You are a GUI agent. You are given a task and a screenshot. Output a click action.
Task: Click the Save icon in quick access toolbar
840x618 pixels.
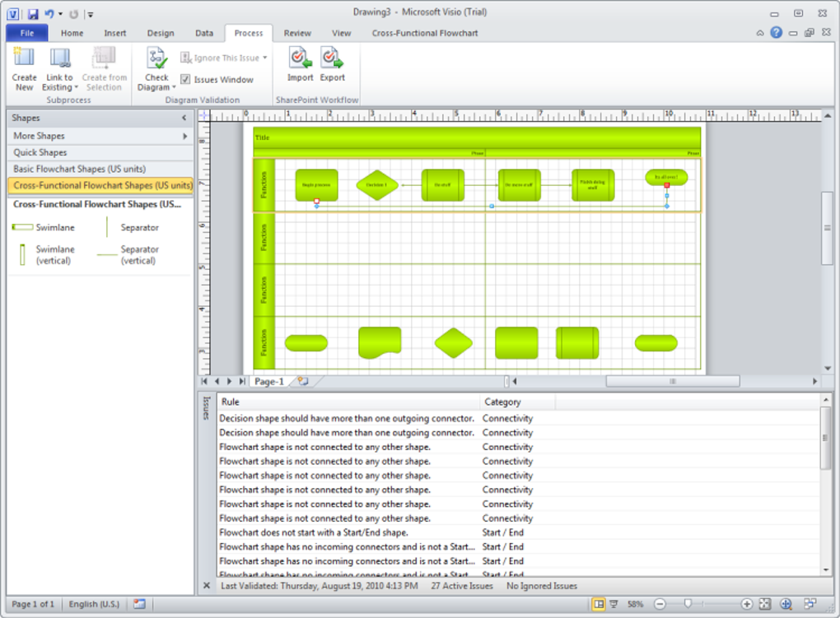point(32,14)
